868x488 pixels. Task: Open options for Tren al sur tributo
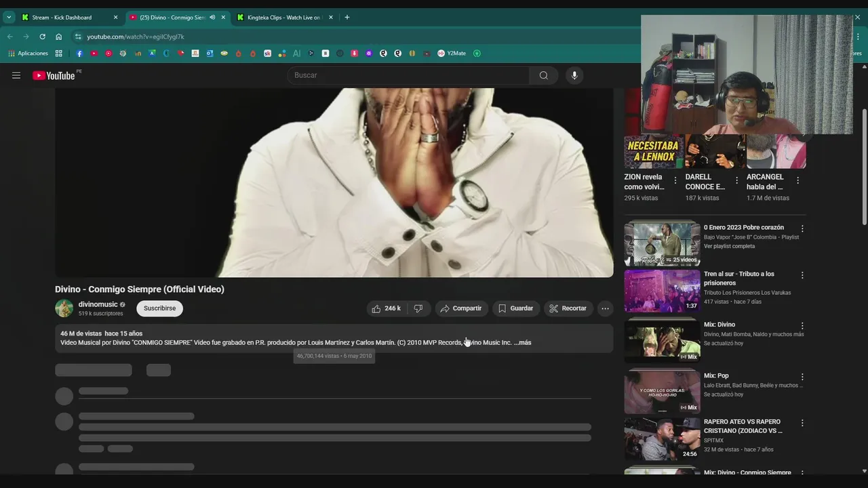pyautogui.click(x=802, y=275)
